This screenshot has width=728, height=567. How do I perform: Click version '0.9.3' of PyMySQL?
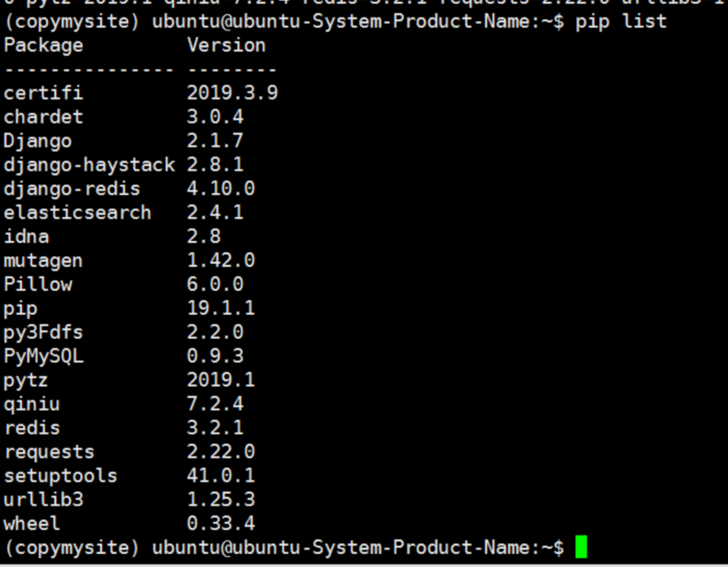pos(215,356)
